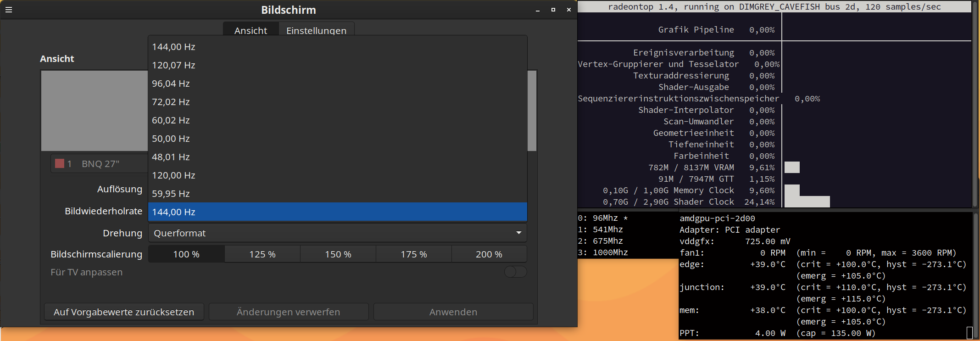Click the fan1 0 RPM reading
980x341 pixels.
click(x=732, y=253)
